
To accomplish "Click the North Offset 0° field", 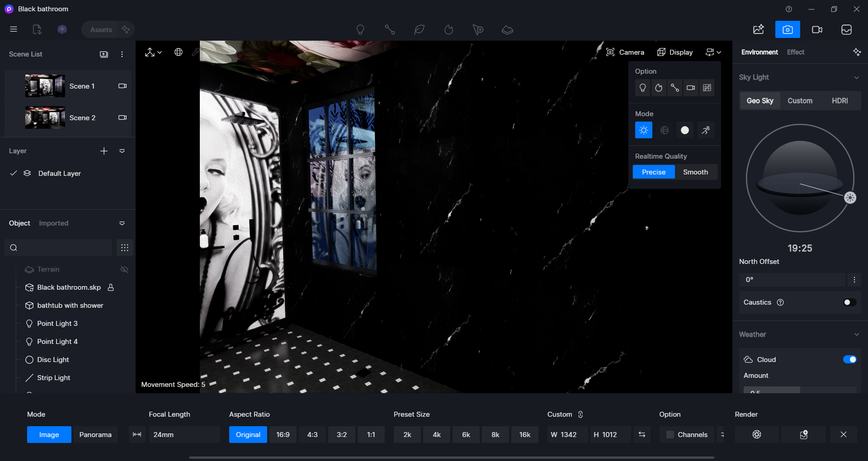I will pos(792,280).
